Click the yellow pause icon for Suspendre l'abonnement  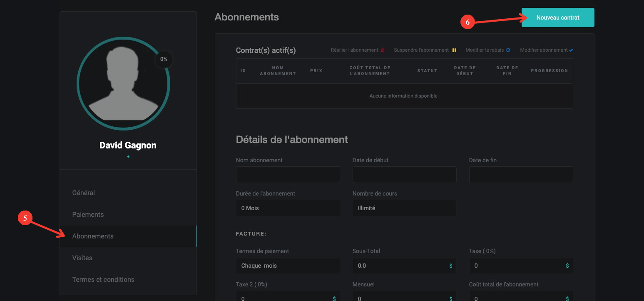pos(454,50)
